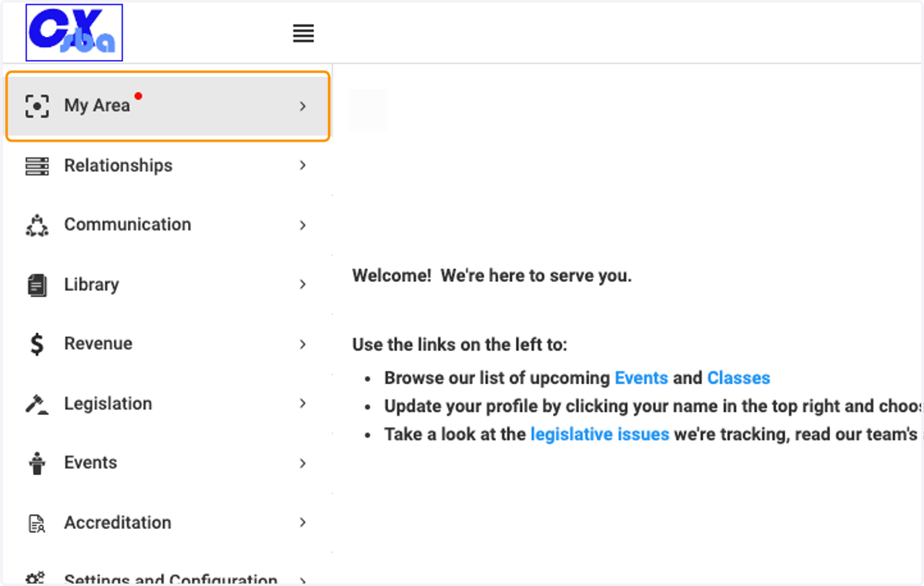This screenshot has width=924, height=586.
Task: Click the Communication cycle icon
Action: [37, 226]
